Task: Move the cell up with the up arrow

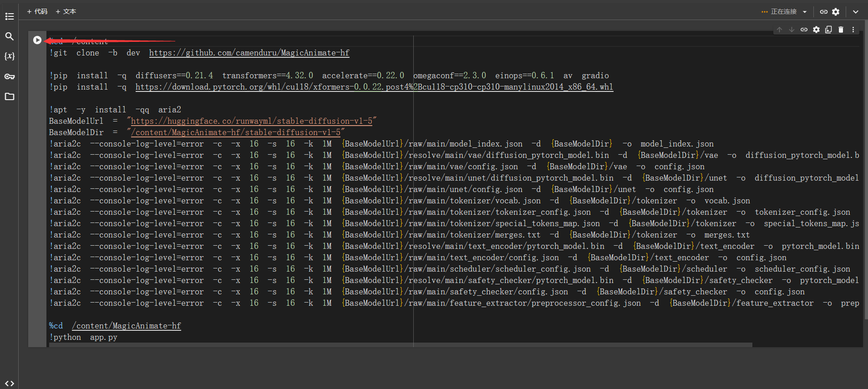Action: coord(779,30)
